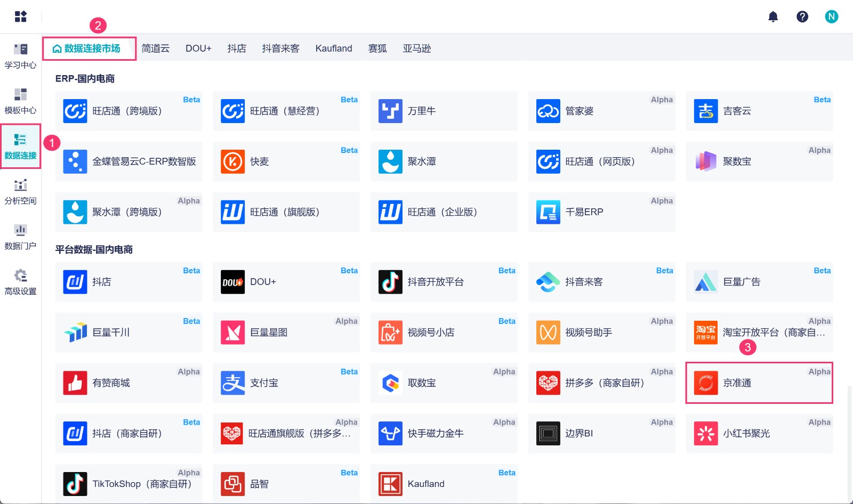Open the 视频号小店 connector card

(444, 332)
